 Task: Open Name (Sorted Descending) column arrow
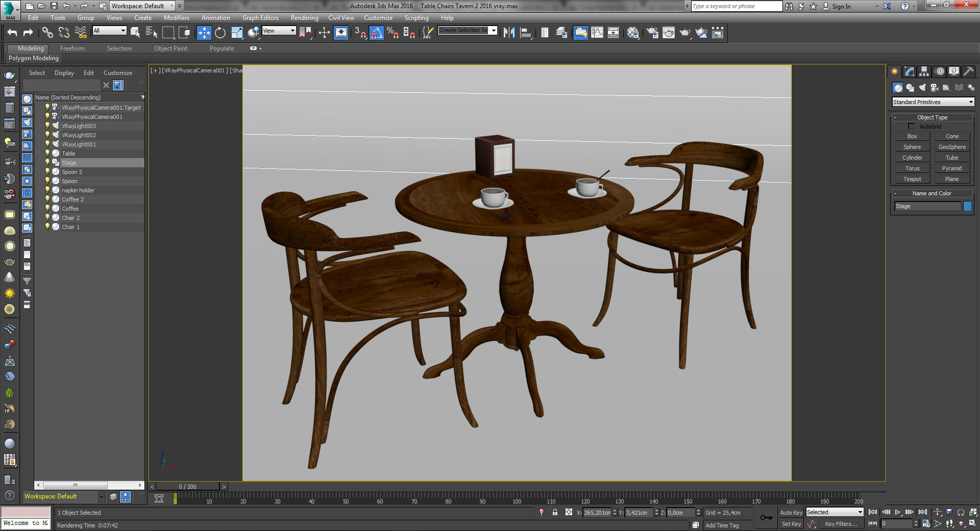pos(142,97)
